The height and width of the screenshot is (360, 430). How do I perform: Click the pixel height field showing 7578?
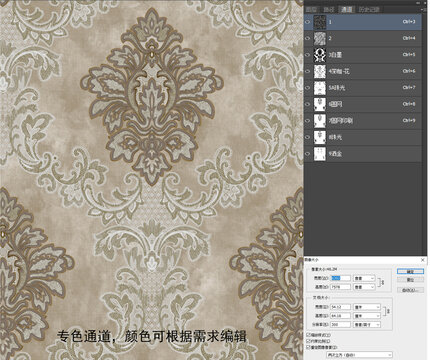pyautogui.click(x=340, y=287)
